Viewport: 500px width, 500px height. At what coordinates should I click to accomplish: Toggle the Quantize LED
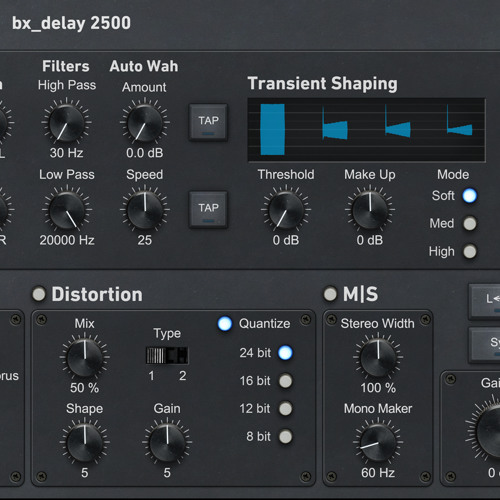(225, 324)
